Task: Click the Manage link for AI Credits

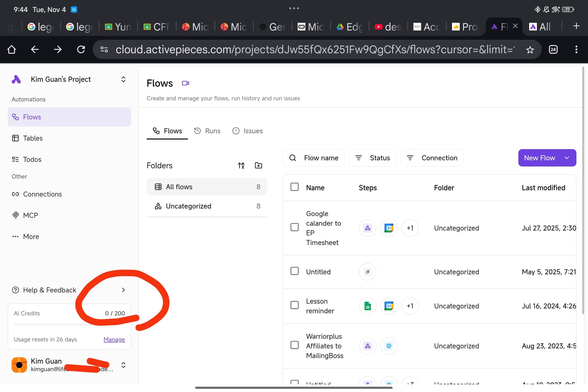Action: pyautogui.click(x=114, y=339)
